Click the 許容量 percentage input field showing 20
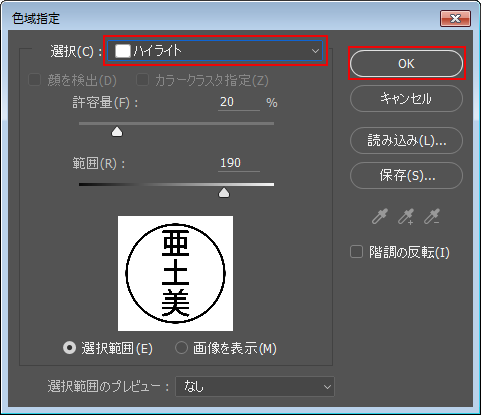Screen dimensions: 481x415 click(239, 102)
